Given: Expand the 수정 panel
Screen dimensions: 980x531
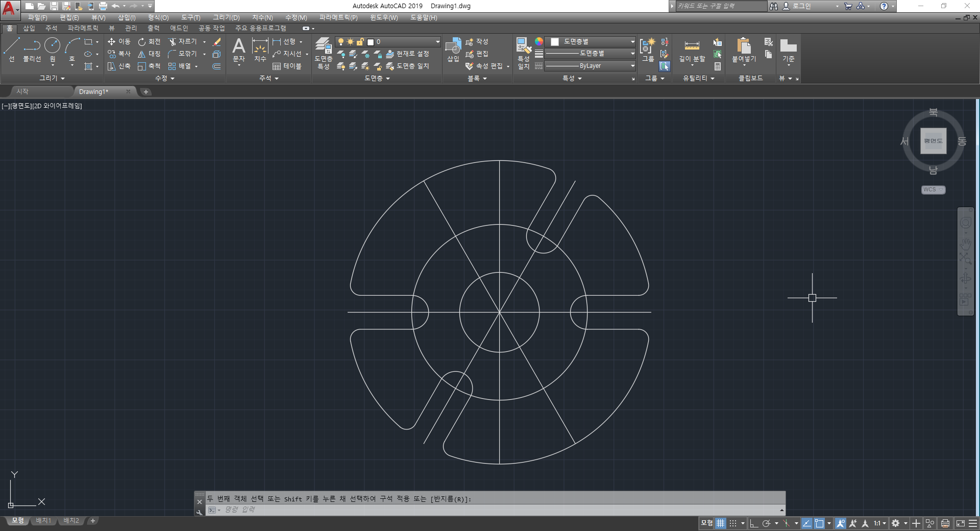Looking at the screenshot, I should coord(165,78).
